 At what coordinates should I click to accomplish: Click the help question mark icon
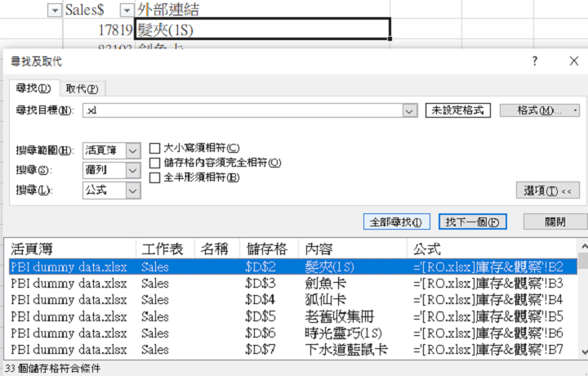(534, 62)
